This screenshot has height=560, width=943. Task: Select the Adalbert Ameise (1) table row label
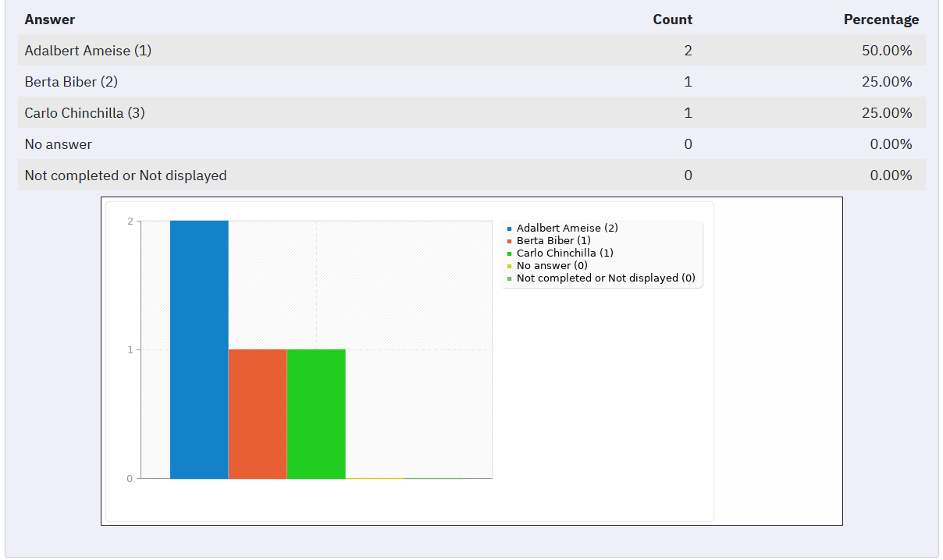pyautogui.click(x=88, y=51)
